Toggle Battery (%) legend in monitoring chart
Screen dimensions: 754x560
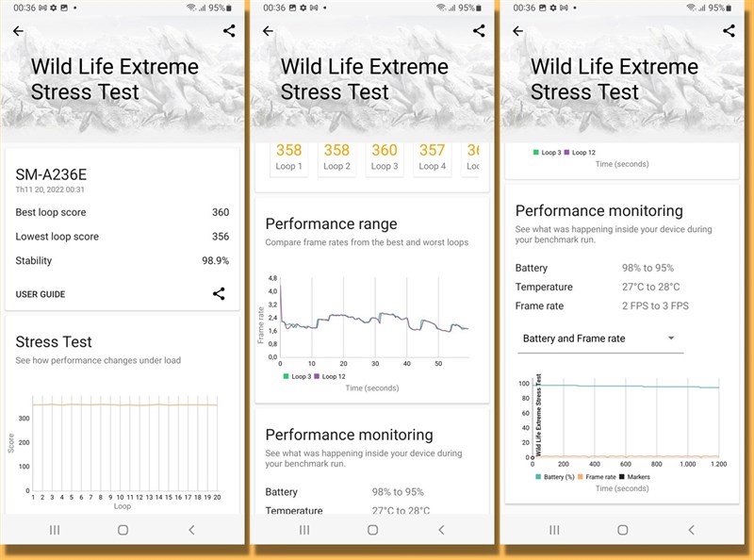(x=555, y=477)
